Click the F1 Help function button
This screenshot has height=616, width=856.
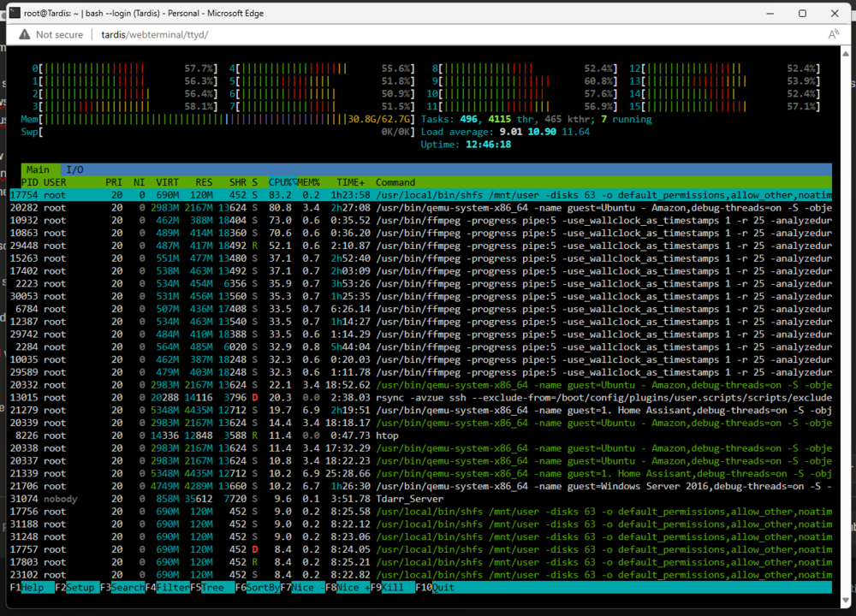coord(33,588)
